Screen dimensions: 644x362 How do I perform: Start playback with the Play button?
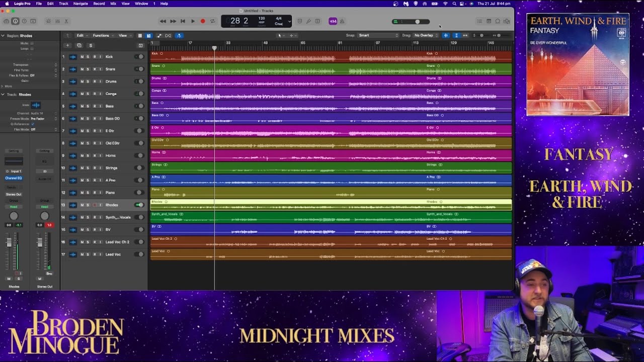[x=193, y=21]
